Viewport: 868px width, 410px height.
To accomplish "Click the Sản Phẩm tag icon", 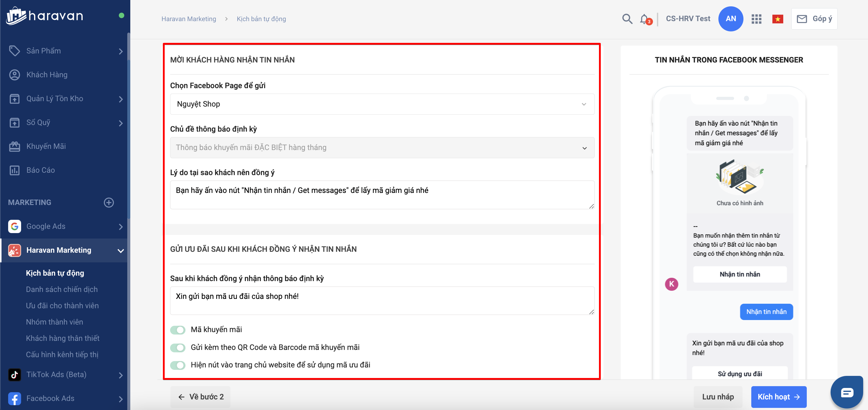I will point(14,51).
